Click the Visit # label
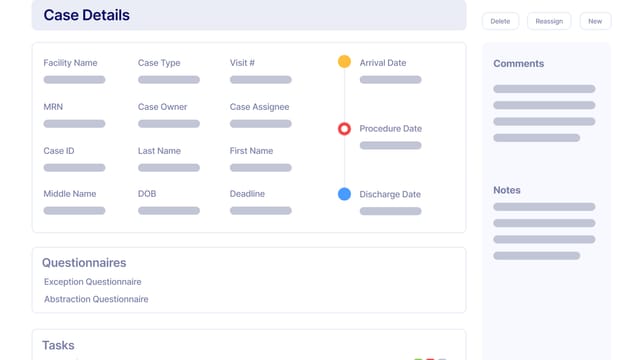The image size is (640, 360). coord(242,63)
